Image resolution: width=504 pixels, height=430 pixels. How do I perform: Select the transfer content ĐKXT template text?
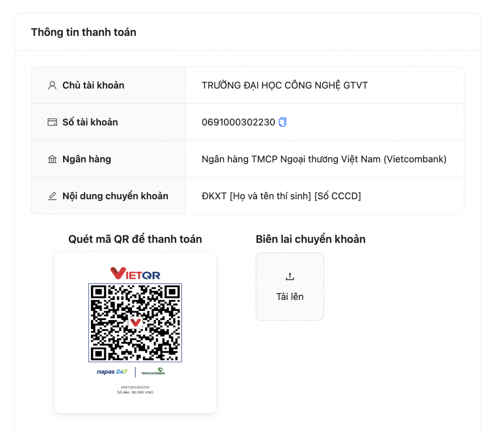coord(281,196)
